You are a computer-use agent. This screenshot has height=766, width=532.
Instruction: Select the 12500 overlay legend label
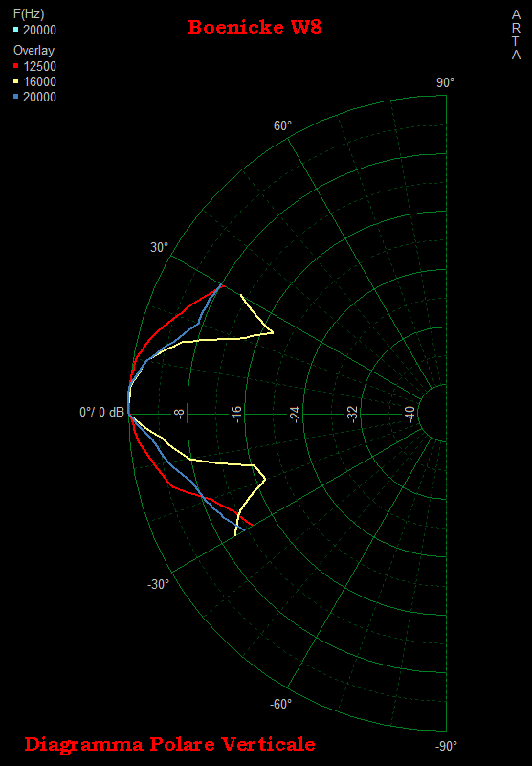[x=39, y=66]
